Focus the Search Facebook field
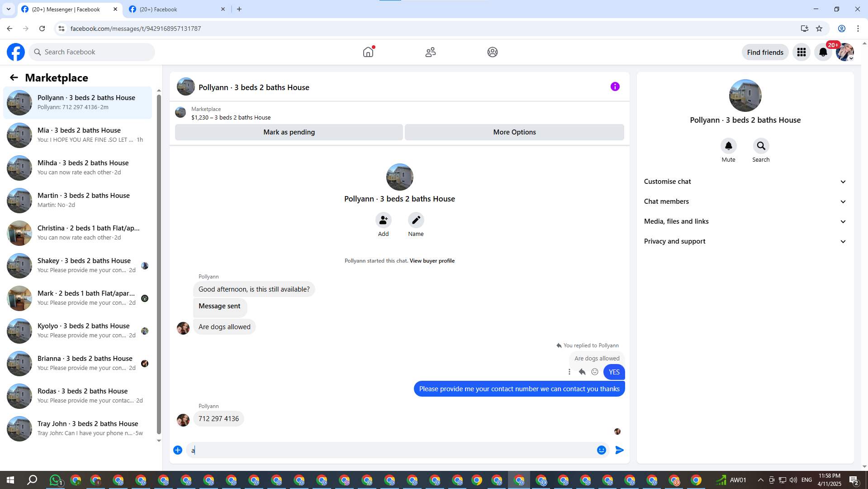The image size is (868, 489). 92,52
